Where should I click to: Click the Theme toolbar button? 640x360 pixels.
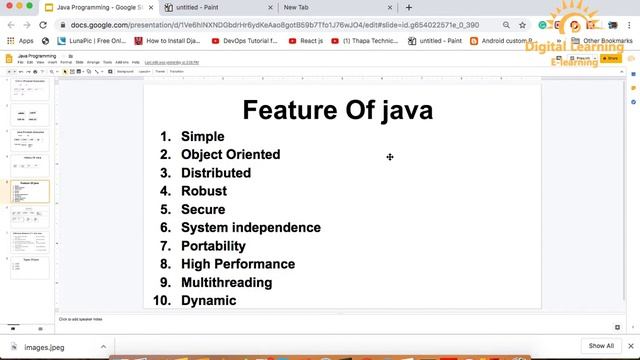160,72
